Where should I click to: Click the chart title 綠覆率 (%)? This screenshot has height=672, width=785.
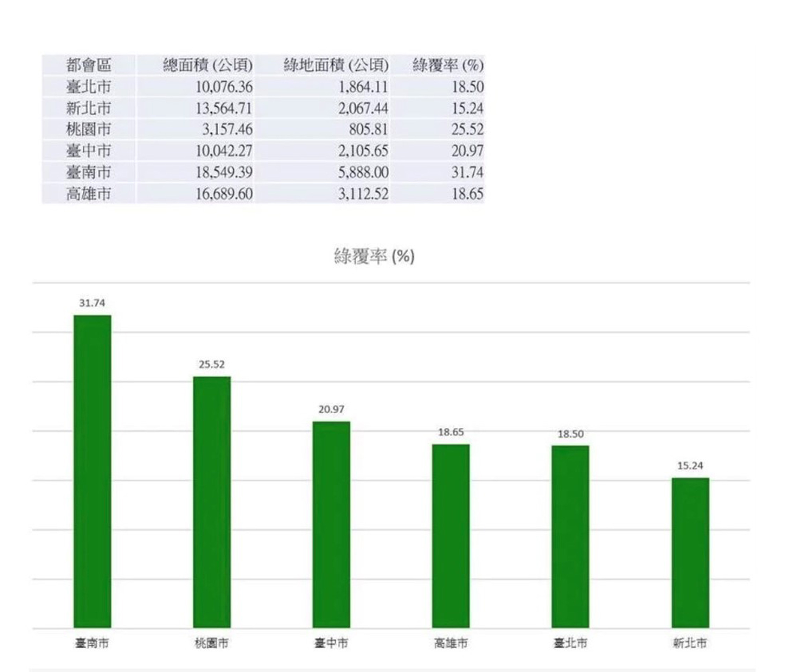[374, 256]
